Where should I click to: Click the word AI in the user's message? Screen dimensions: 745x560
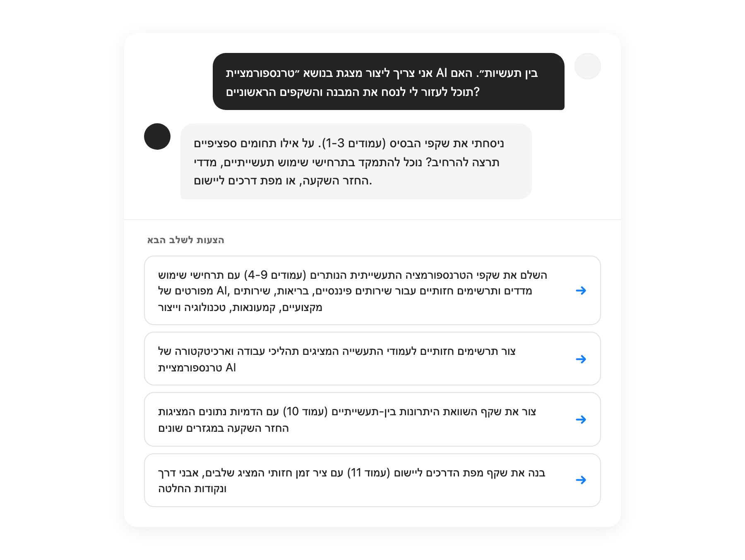point(442,73)
